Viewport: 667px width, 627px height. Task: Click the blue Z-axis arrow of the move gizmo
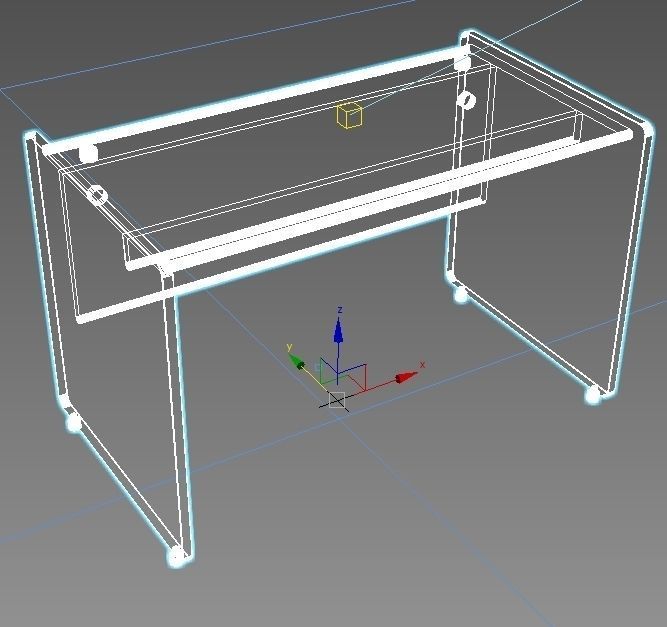pos(338,331)
